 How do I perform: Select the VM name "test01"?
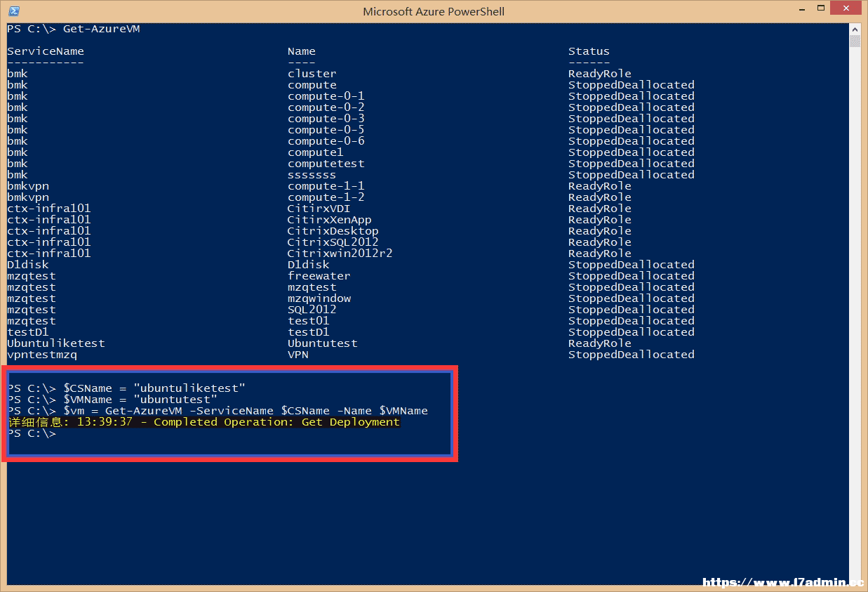coord(309,321)
